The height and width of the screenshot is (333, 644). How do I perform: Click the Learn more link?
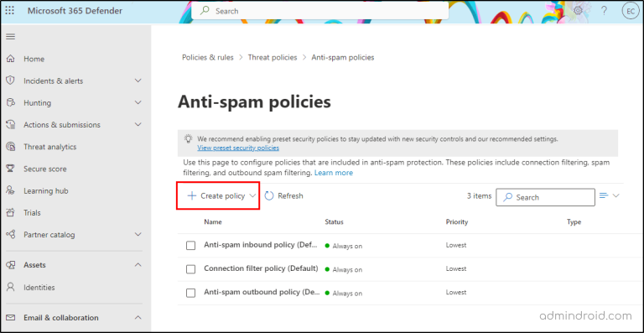[334, 173]
